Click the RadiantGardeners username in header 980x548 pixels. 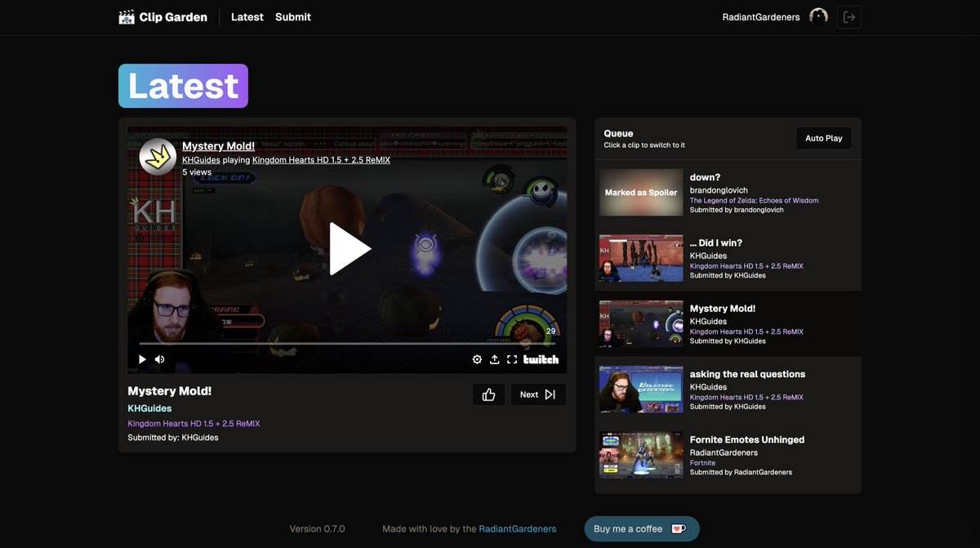coord(761,17)
